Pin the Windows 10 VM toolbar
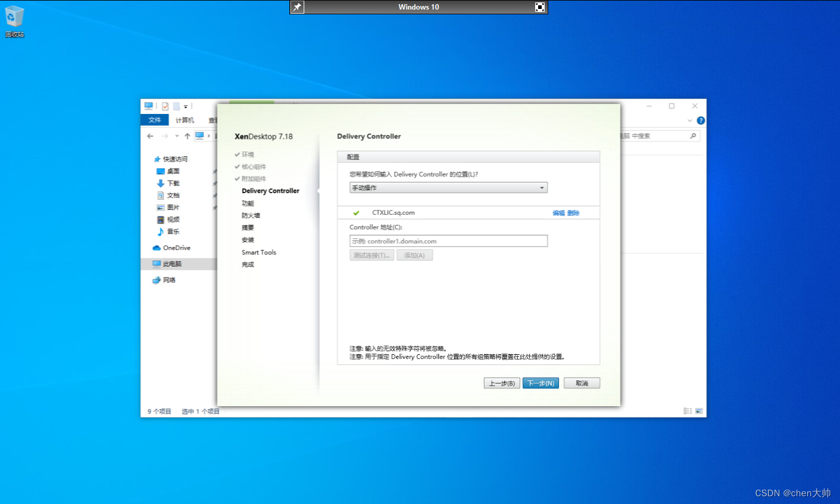The height and width of the screenshot is (504, 840). (x=297, y=7)
